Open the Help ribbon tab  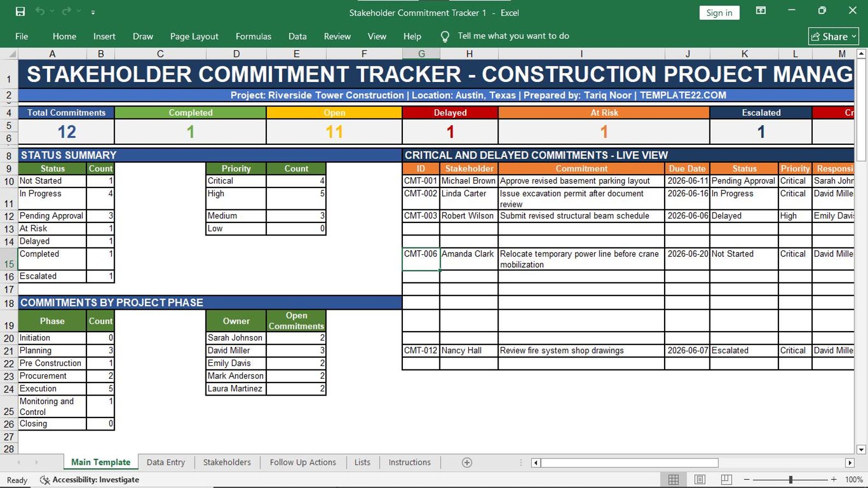click(412, 36)
